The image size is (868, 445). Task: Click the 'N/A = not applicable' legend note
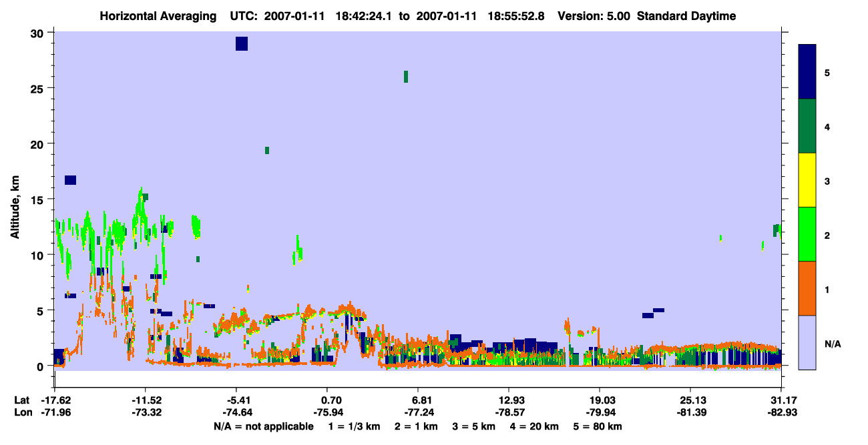click(x=264, y=426)
